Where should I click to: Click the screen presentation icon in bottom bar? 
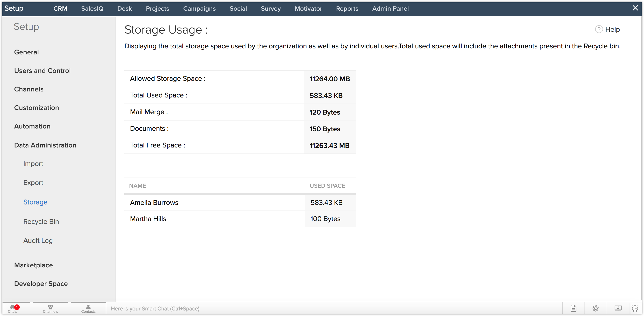point(618,308)
